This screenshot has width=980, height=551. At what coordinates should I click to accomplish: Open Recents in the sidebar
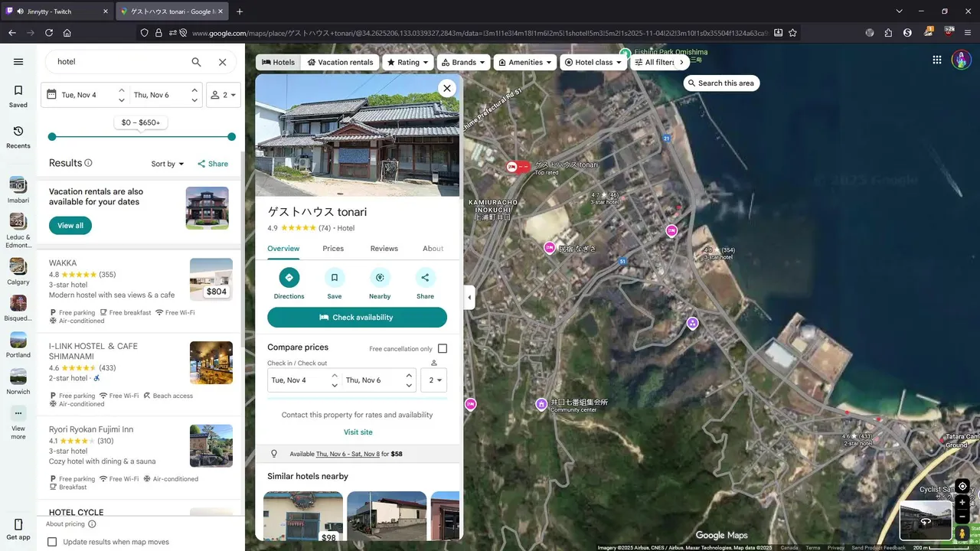click(x=18, y=138)
